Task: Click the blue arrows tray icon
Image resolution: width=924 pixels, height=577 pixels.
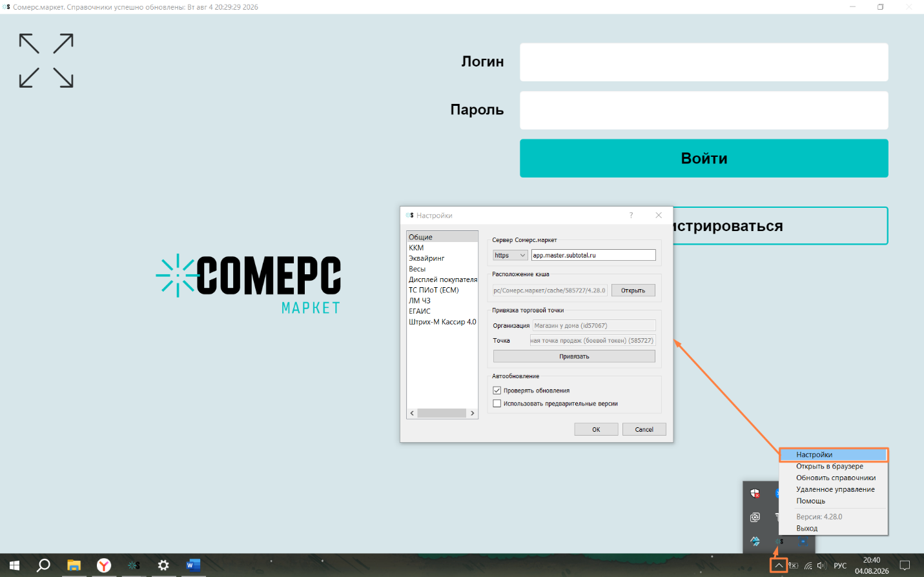Action: coord(755,541)
